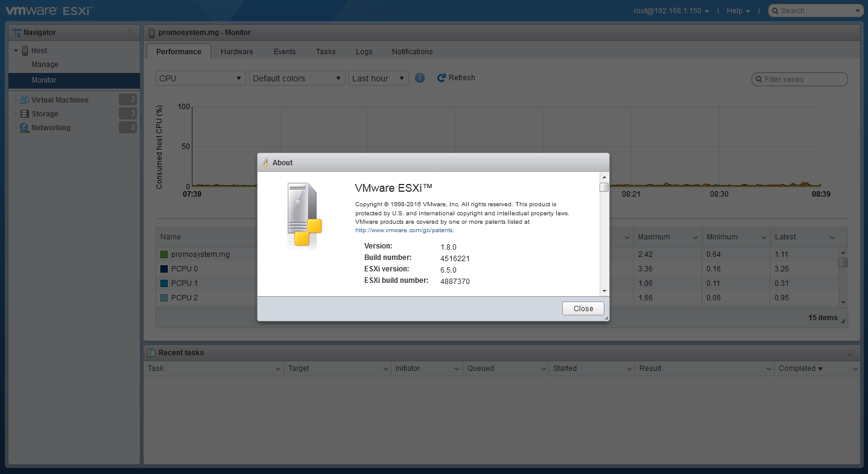Screen dimensions: 868x474
Task: Collapse the Host tree node
Action: pos(16,51)
